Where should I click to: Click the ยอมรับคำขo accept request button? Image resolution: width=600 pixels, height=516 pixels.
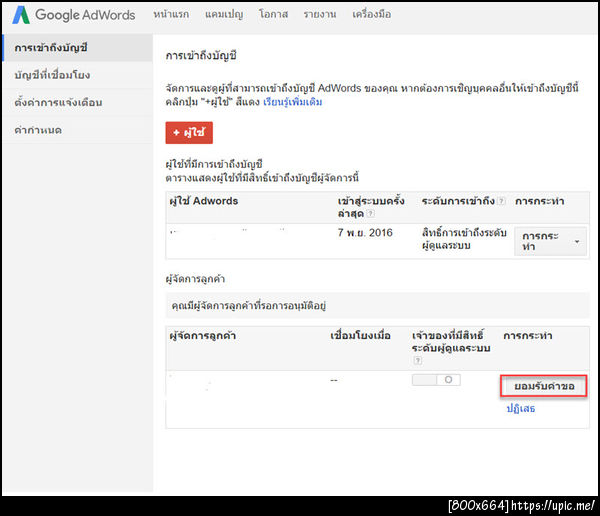click(544, 386)
